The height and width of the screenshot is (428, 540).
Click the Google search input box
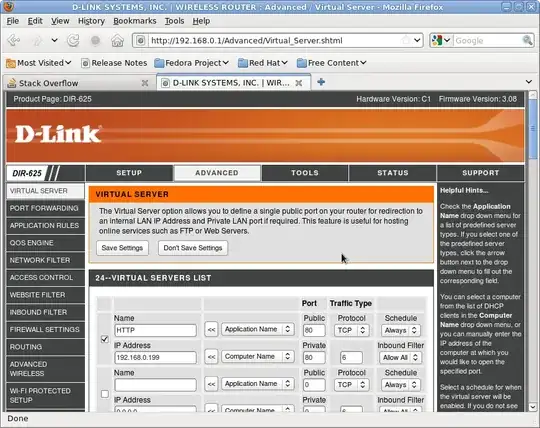point(487,41)
